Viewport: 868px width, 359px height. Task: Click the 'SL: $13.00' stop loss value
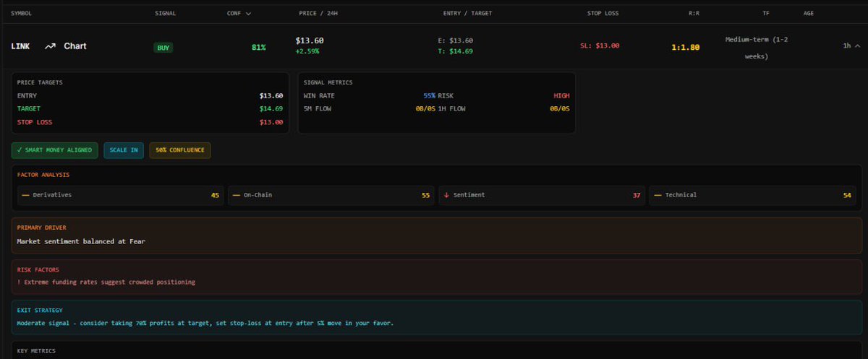coord(600,46)
